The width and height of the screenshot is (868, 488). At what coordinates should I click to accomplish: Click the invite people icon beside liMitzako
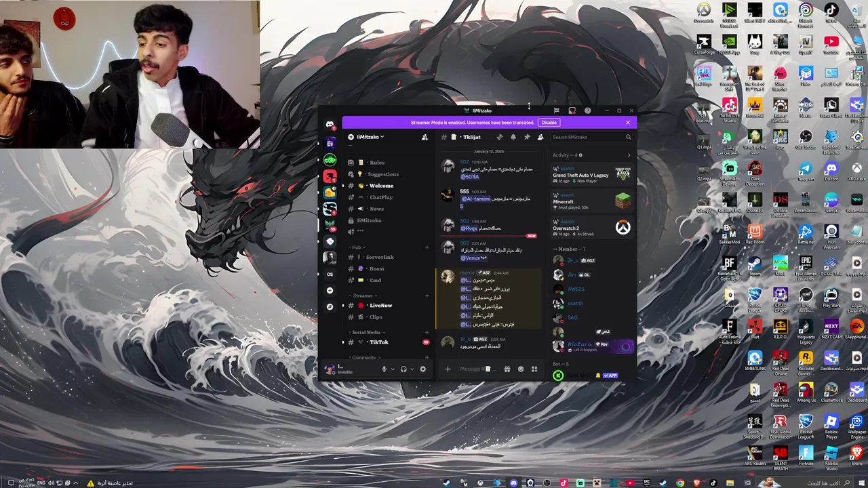click(425, 137)
